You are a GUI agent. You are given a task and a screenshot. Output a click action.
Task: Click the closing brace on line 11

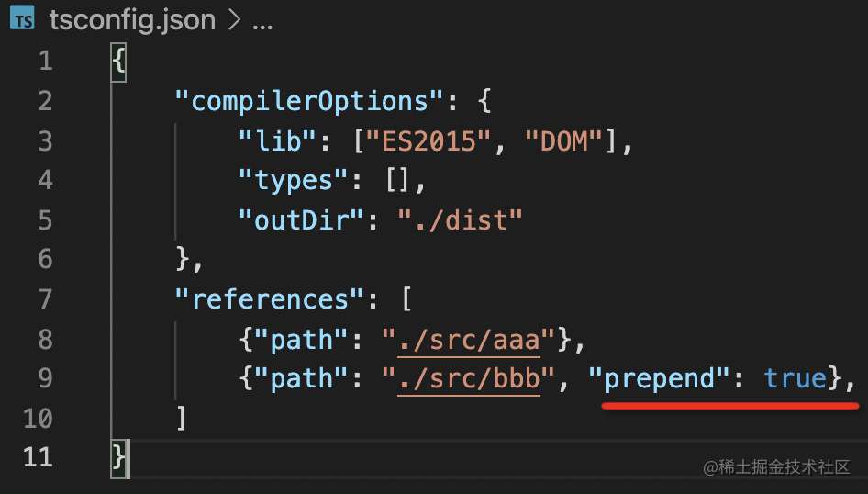(x=118, y=456)
